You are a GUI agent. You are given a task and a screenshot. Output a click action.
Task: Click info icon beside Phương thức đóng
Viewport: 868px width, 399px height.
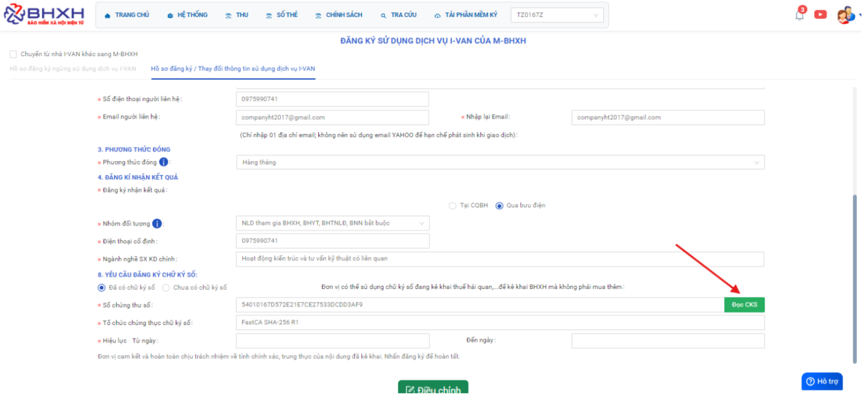164,162
